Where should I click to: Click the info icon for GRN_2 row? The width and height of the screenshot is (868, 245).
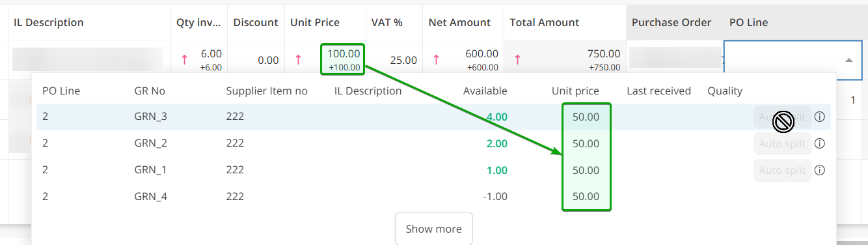click(x=820, y=143)
